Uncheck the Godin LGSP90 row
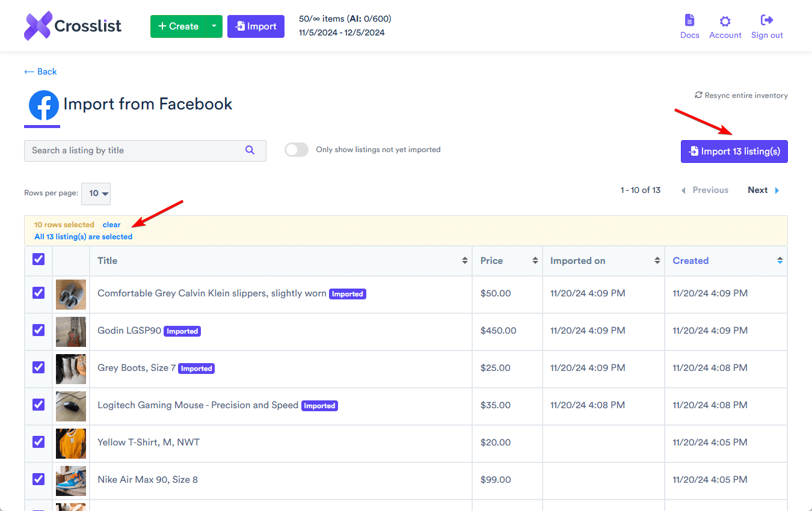This screenshot has height=511, width=812. pyautogui.click(x=38, y=330)
